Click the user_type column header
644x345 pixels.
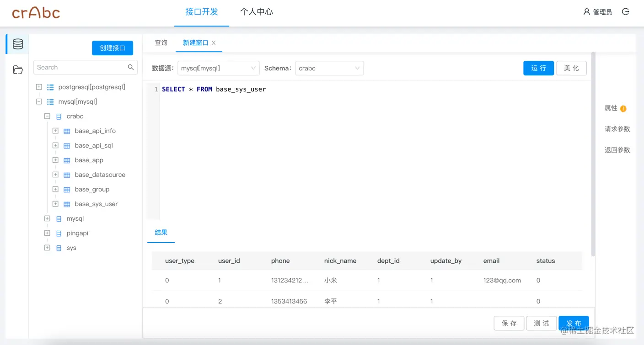pyautogui.click(x=180, y=261)
